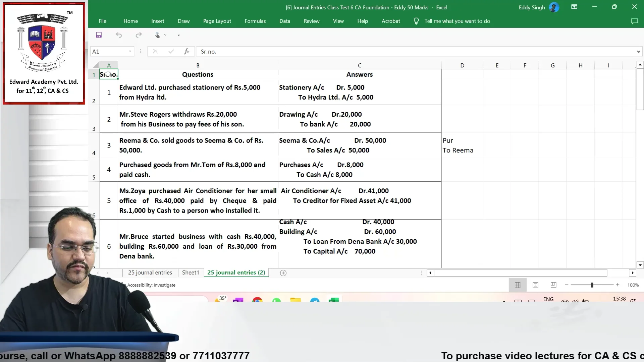The height and width of the screenshot is (362, 644).
Task: Open Customize Quick Access Toolbar dropdown
Action: (179, 35)
